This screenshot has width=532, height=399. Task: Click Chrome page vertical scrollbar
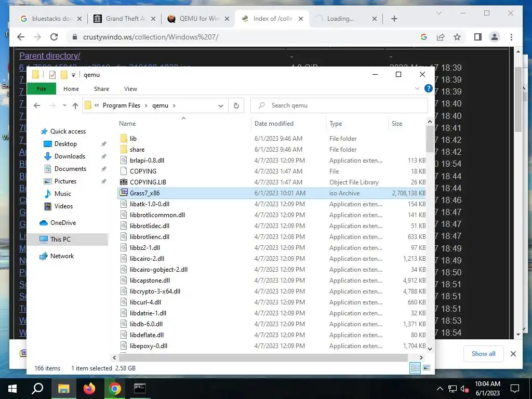point(518,100)
